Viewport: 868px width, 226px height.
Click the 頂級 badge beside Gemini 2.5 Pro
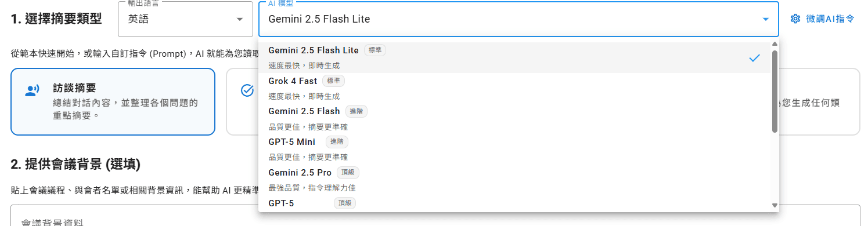point(348,173)
